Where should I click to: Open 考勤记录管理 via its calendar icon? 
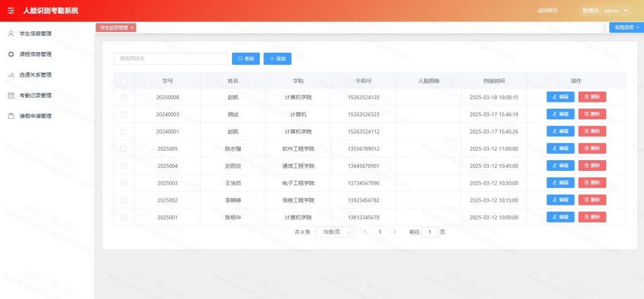[x=11, y=95]
